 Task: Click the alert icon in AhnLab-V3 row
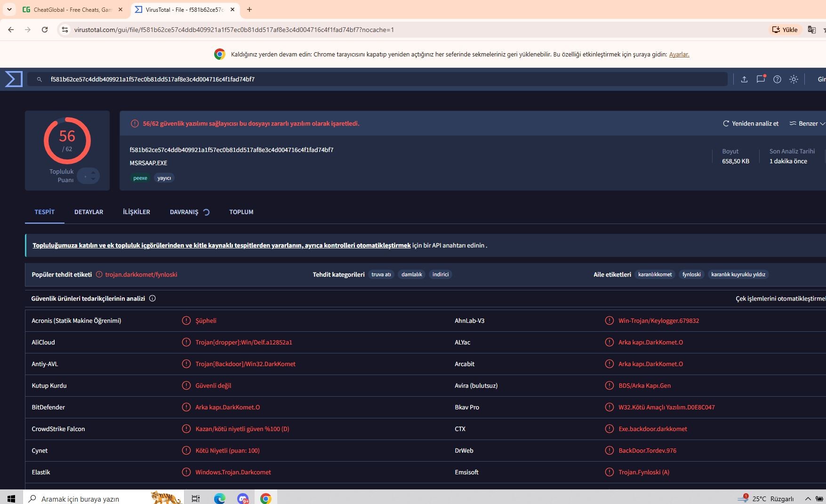click(x=609, y=320)
